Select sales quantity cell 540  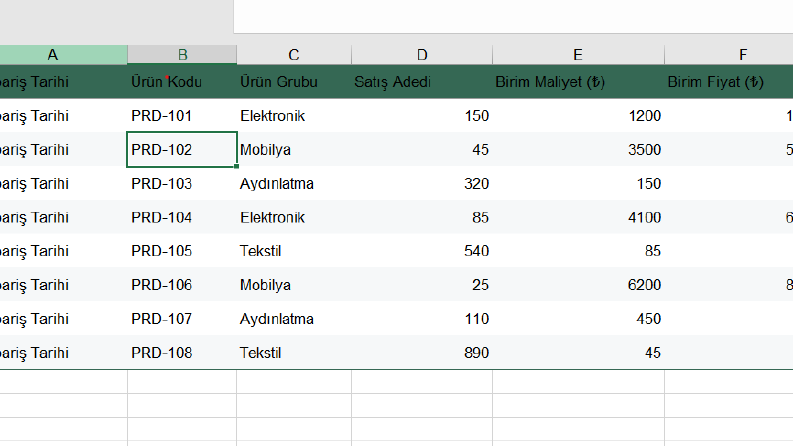tap(422, 251)
